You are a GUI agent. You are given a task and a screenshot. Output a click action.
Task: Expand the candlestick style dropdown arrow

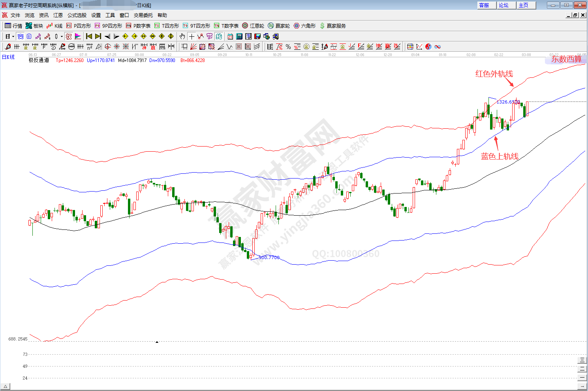pos(62,36)
